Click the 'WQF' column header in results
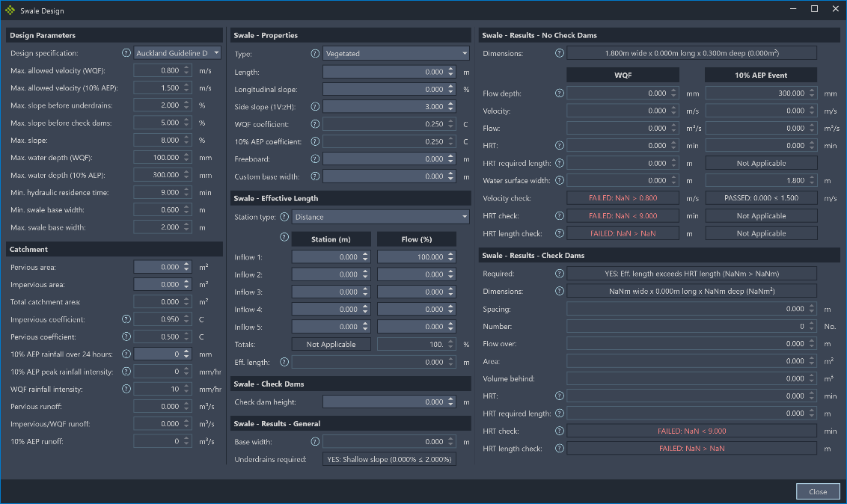Viewport: 847px width, 504px height. click(x=623, y=75)
